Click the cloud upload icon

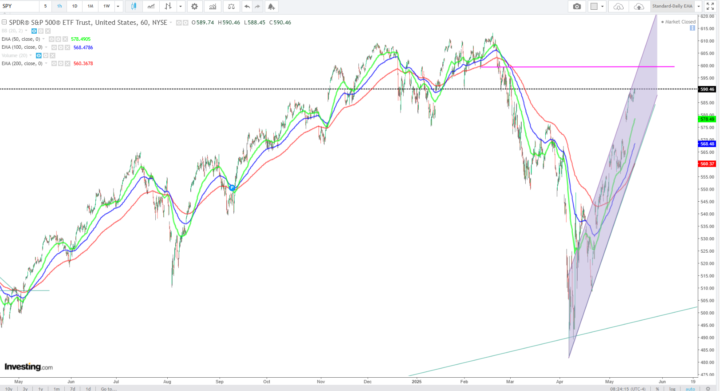point(639,6)
